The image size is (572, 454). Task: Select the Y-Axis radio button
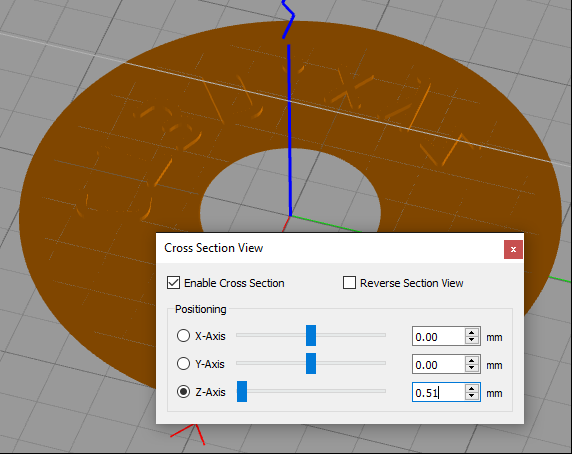(x=183, y=364)
